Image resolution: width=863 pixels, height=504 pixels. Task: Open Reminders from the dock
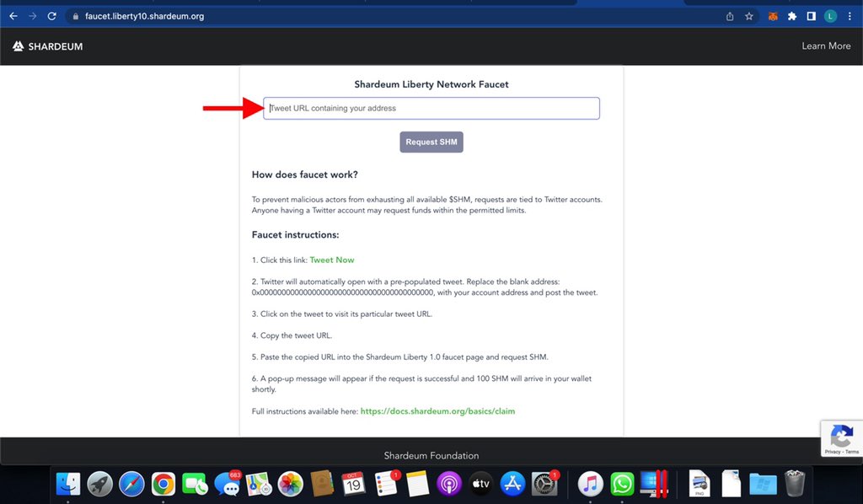click(x=385, y=484)
